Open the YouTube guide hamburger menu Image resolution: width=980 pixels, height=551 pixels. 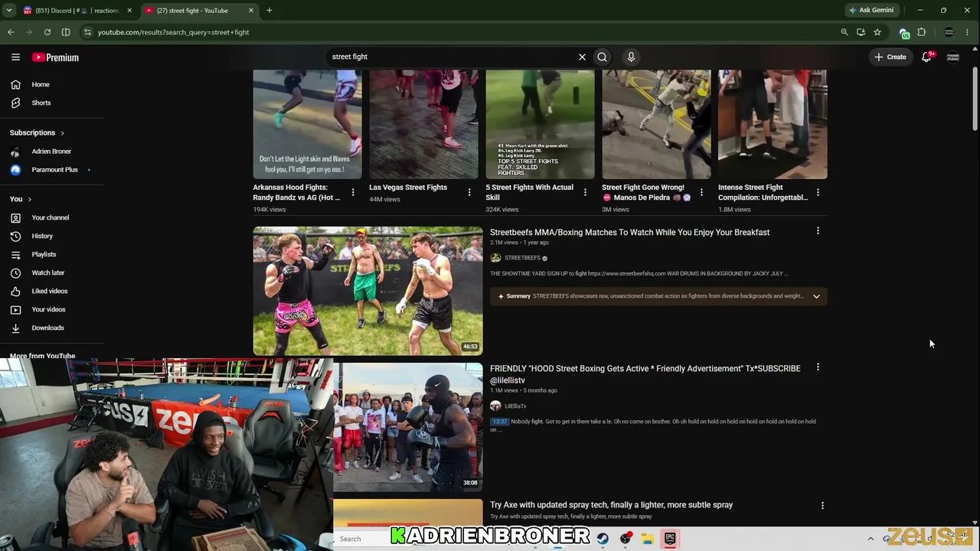15,57
